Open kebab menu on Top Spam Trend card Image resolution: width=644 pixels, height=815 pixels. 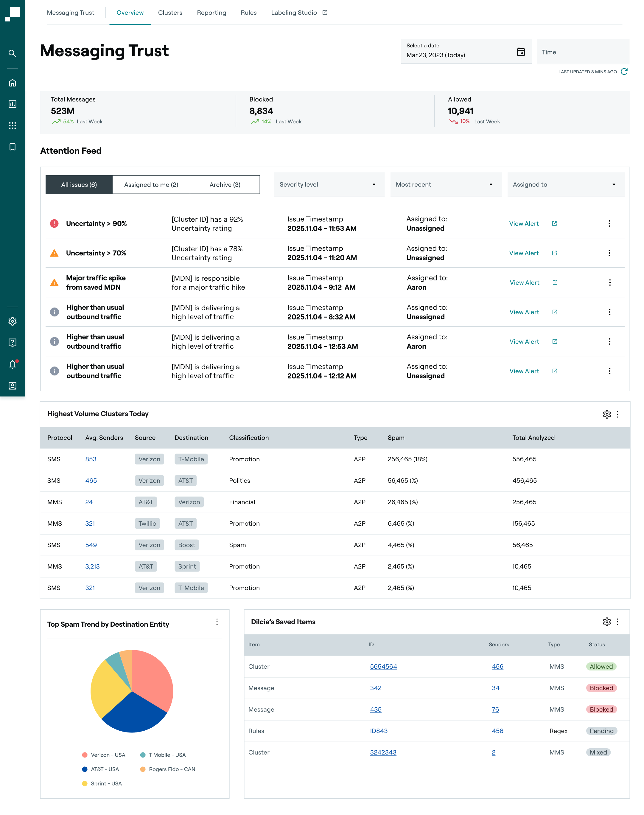click(x=217, y=622)
